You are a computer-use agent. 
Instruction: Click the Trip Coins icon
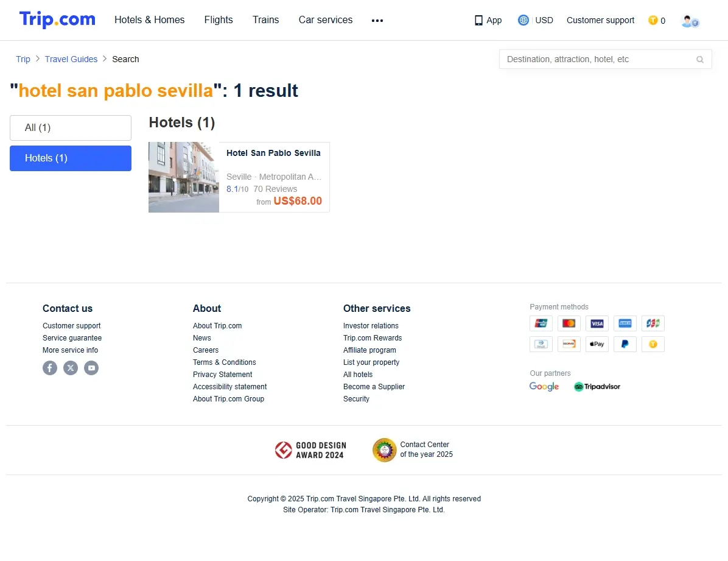pos(653,21)
